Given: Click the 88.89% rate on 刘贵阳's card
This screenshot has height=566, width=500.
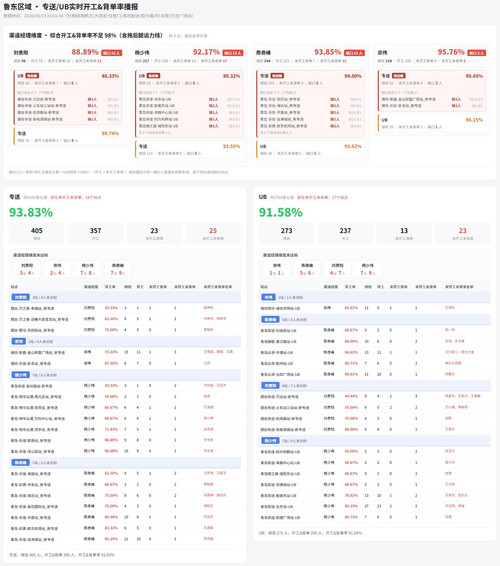Looking at the screenshot, I should [85, 52].
